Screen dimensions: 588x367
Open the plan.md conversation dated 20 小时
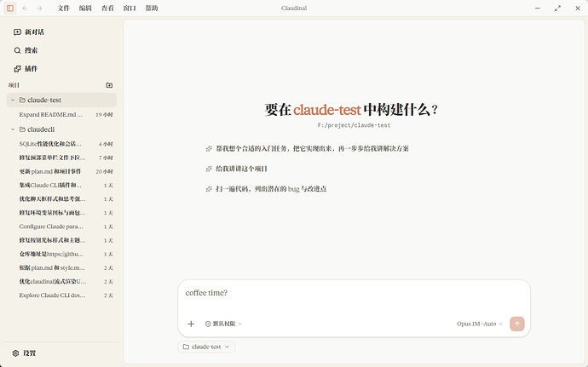(x=61, y=171)
